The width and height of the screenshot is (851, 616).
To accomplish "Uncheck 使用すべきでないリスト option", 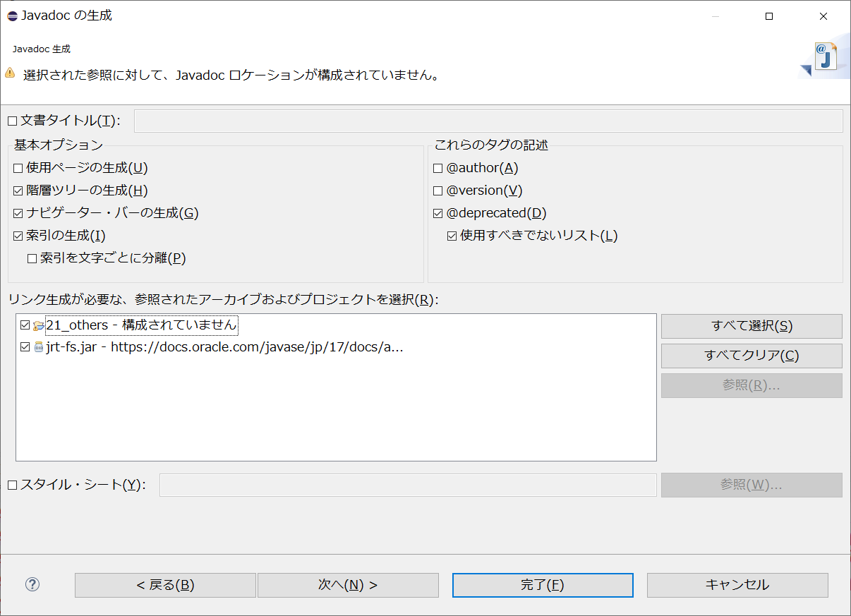I will tap(451, 236).
